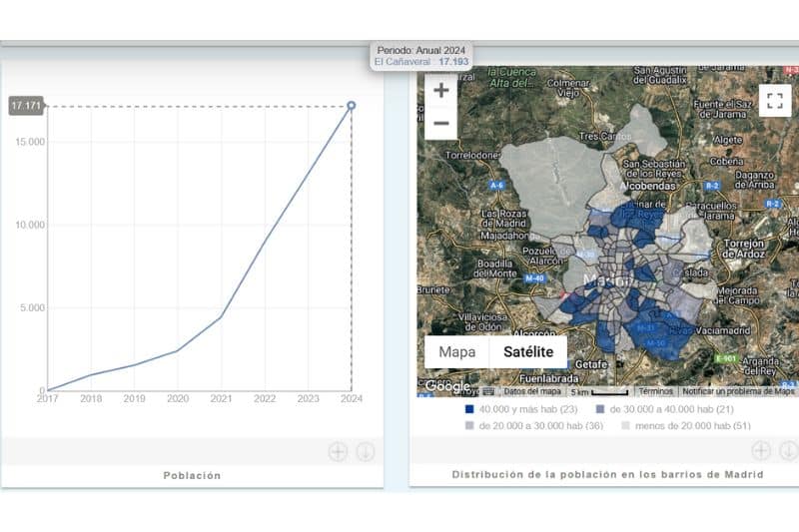Click the 15.000 y-axis label
Image resolution: width=799 pixels, height=532 pixels.
30,142
